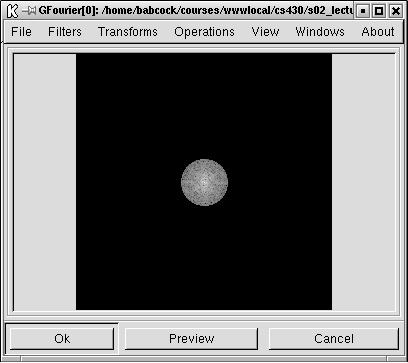Maximize the GFourier window
Image resolution: width=408 pixels, height=363 pixels.
tap(379, 12)
